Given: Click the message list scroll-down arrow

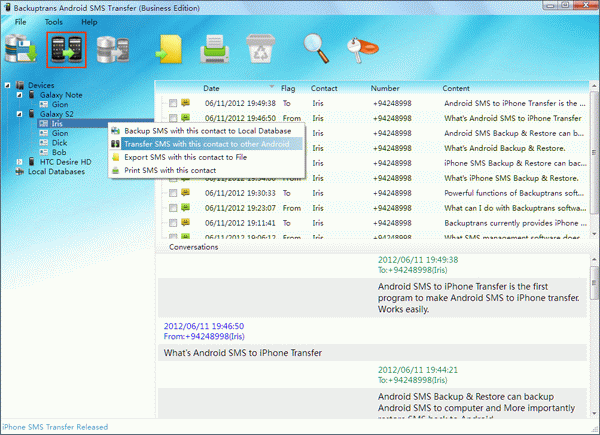Looking at the screenshot, I should [594, 233].
